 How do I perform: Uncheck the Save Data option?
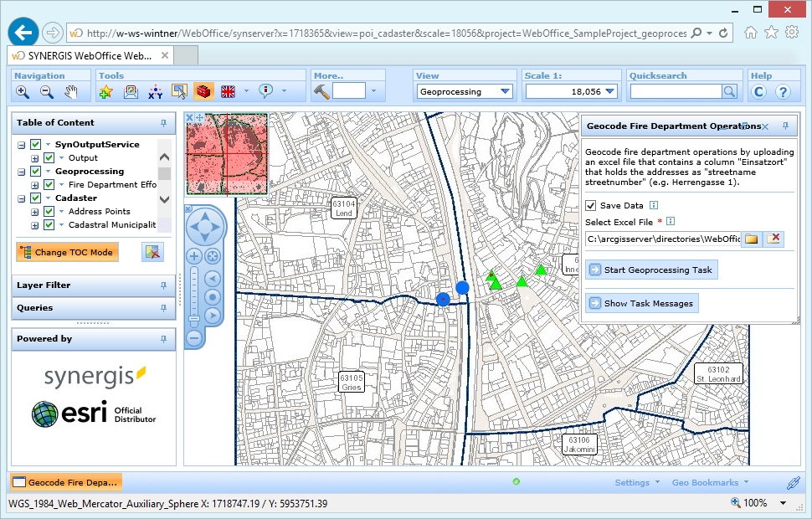[x=591, y=205]
